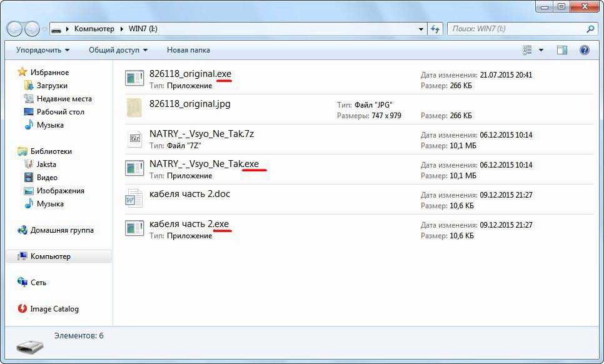Open Музыка under Библиотеки
The height and width of the screenshot is (364, 604).
click(x=50, y=204)
